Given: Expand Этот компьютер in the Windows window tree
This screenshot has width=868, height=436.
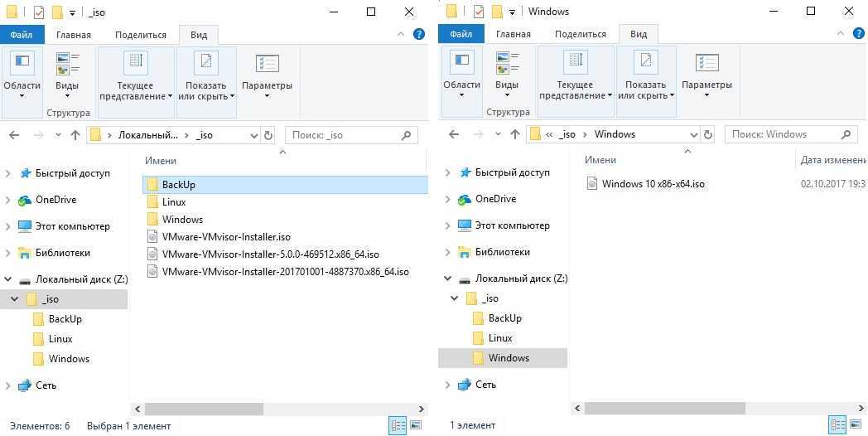Looking at the screenshot, I should pos(449,225).
